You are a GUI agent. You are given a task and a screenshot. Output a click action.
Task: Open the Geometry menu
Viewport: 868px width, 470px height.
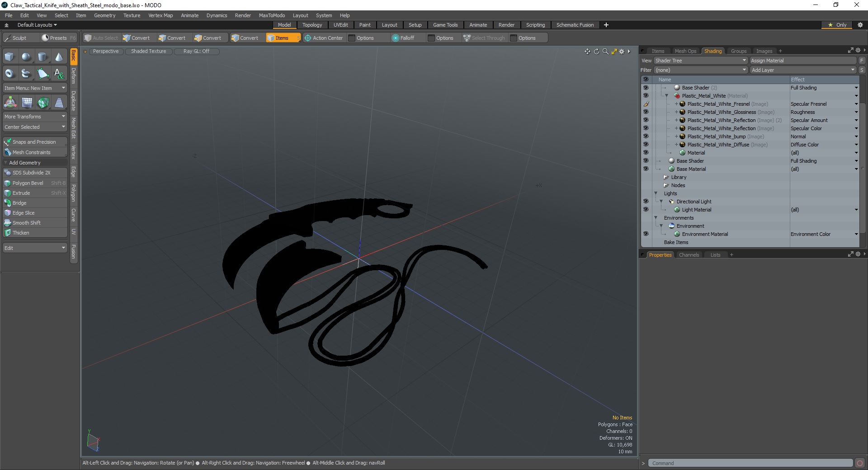(x=104, y=15)
